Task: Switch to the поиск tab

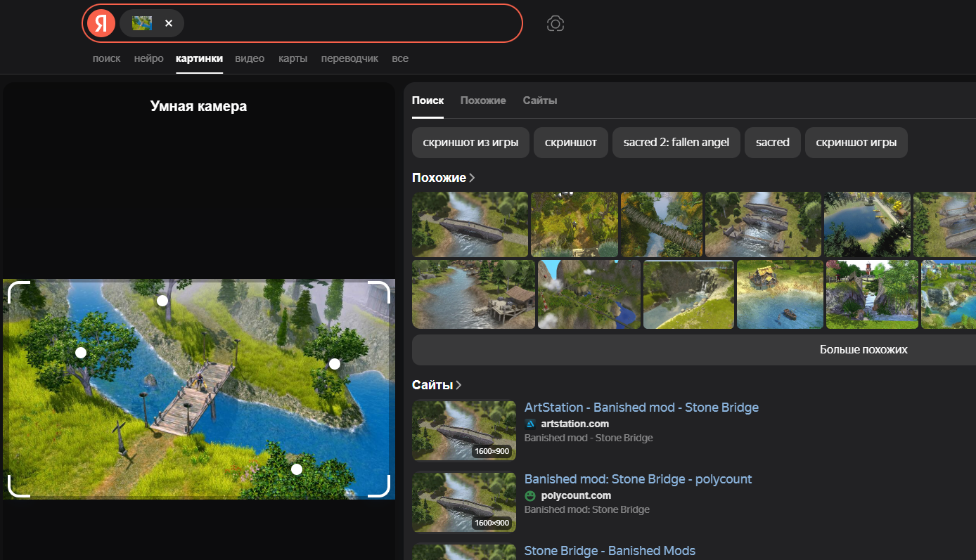Action: click(106, 58)
